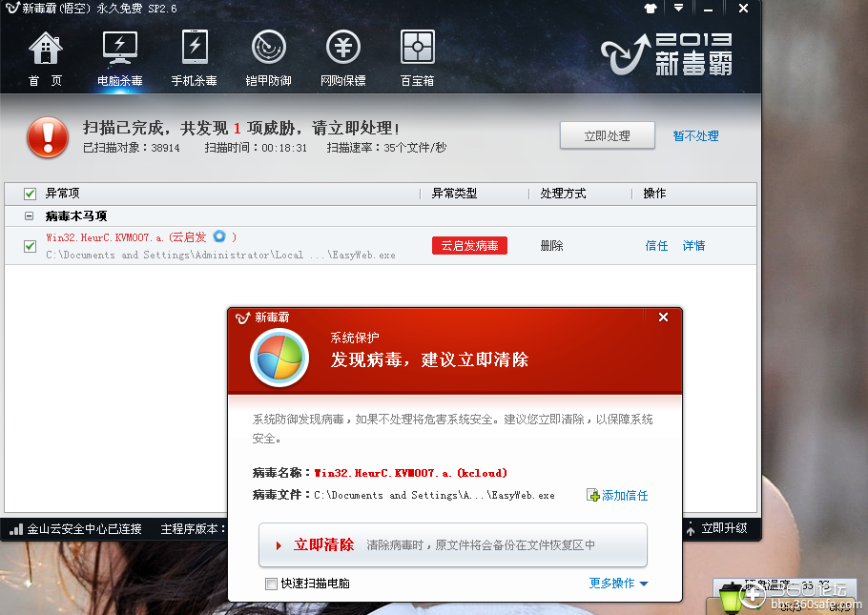
Task: Open the 网购保镖 shopping guard tab
Action: point(343,58)
